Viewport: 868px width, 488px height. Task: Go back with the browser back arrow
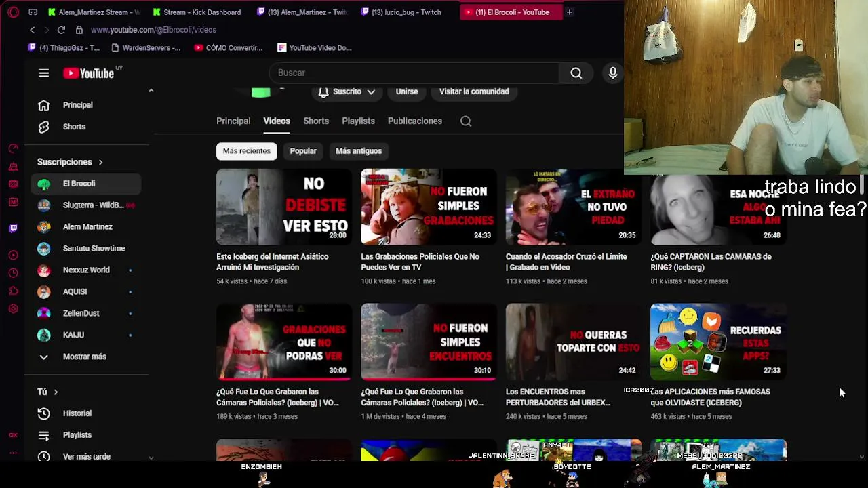point(32,30)
